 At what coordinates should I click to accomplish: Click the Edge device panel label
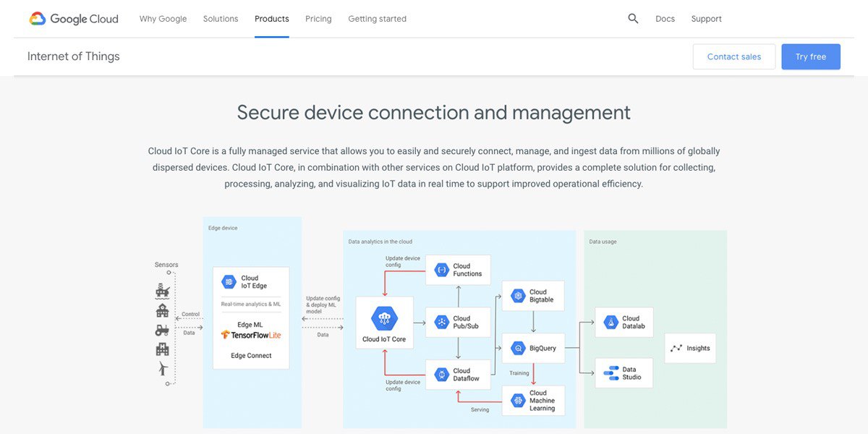(x=223, y=228)
